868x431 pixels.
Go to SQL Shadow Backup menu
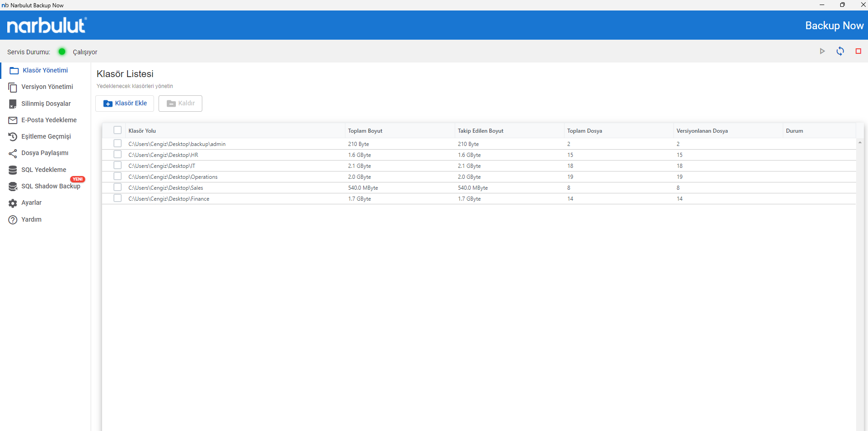(50, 186)
